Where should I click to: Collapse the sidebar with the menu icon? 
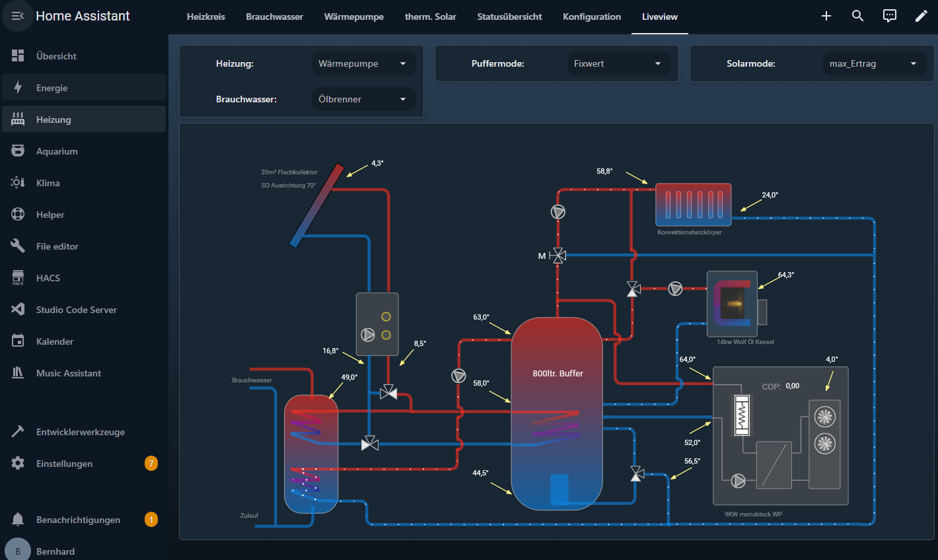click(18, 16)
